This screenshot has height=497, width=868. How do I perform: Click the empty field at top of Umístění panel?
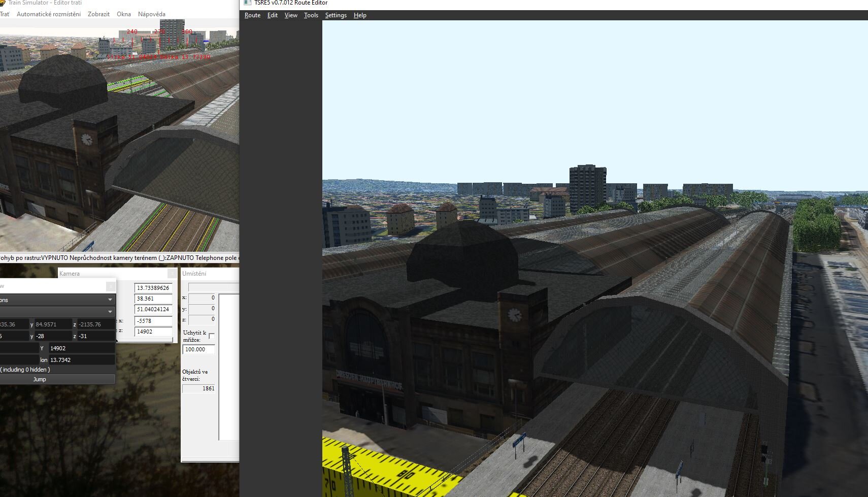[214, 287]
